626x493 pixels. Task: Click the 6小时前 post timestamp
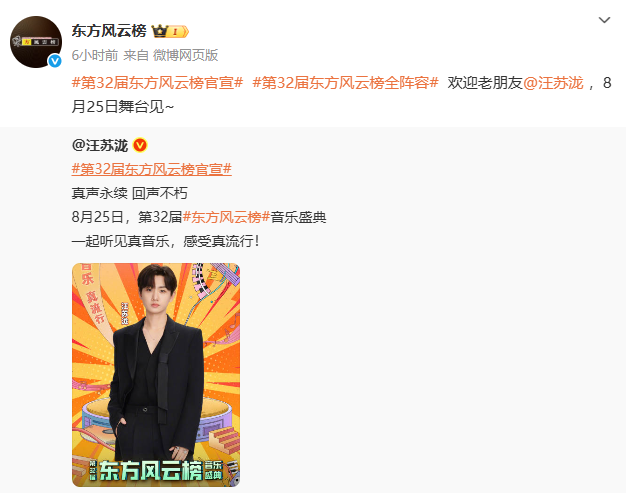click(95, 55)
